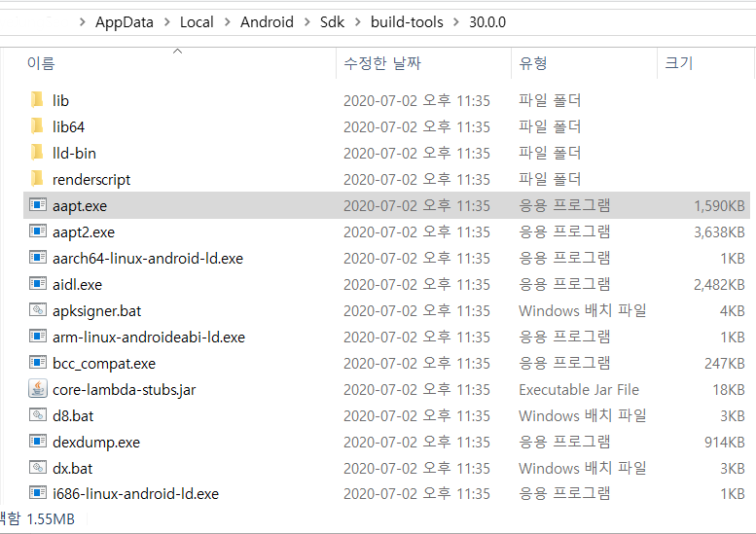Image resolution: width=756 pixels, height=534 pixels.
Task: Click the 2,482KB size of aidl.exe
Action: point(719,284)
